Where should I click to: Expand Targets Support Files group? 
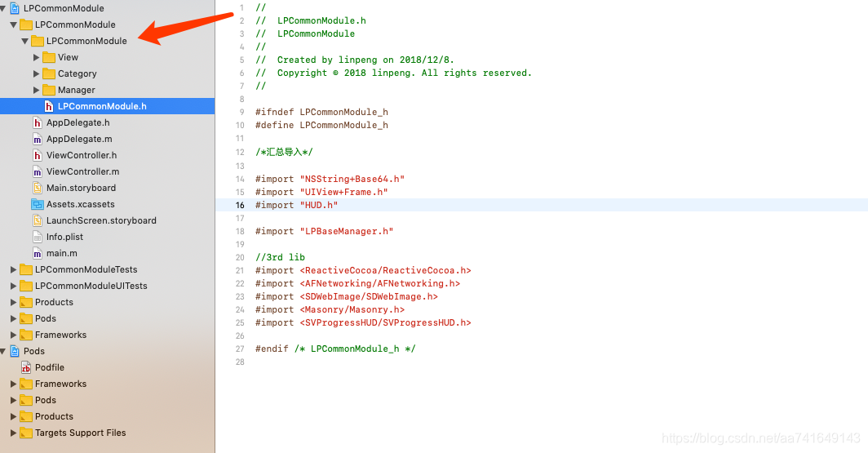pyautogui.click(x=13, y=433)
